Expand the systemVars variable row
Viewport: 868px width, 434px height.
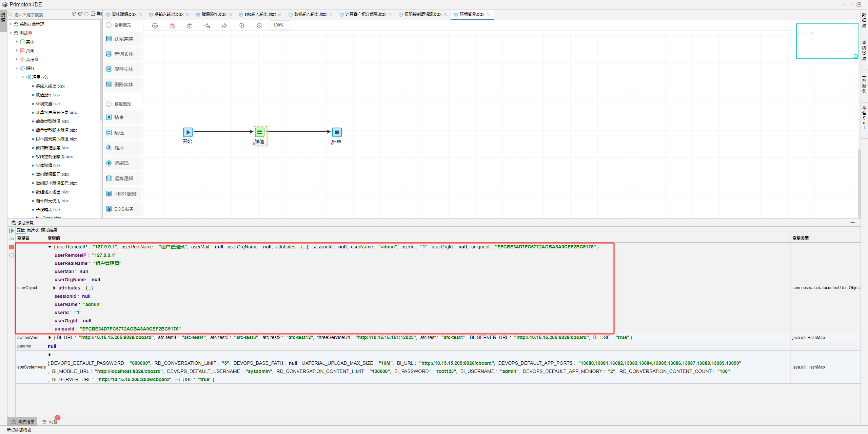[x=50, y=338]
